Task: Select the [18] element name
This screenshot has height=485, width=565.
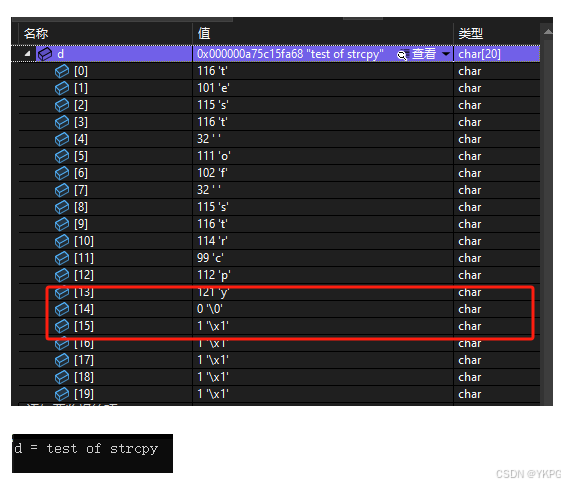Action: pos(84,377)
